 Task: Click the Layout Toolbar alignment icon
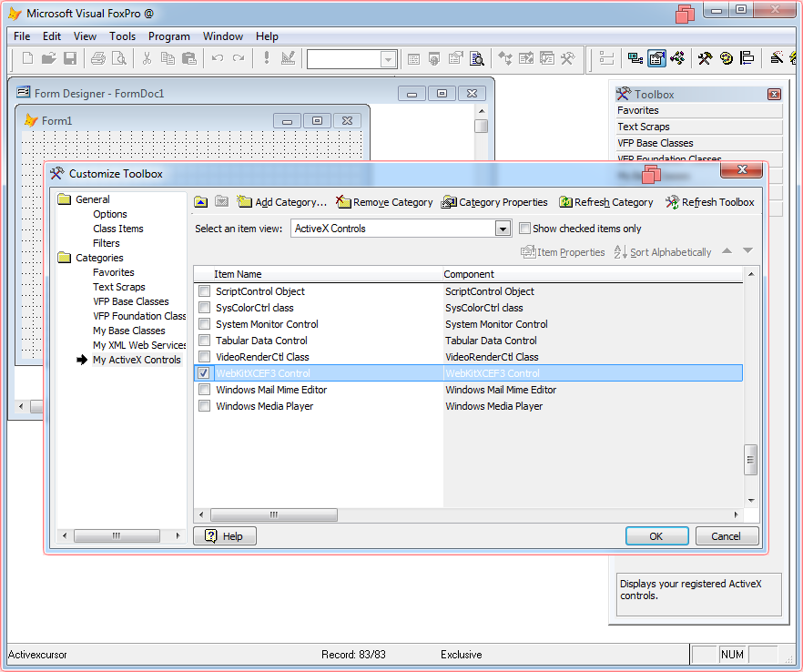(747, 58)
